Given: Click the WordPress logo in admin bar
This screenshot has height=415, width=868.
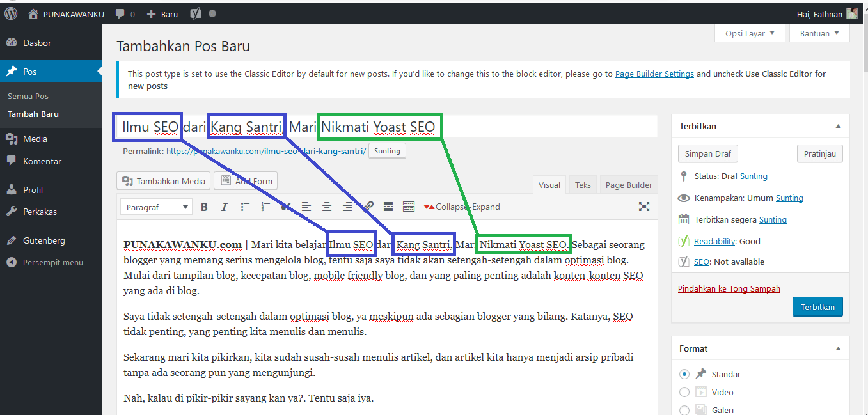Looking at the screenshot, I should click(11, 13).
